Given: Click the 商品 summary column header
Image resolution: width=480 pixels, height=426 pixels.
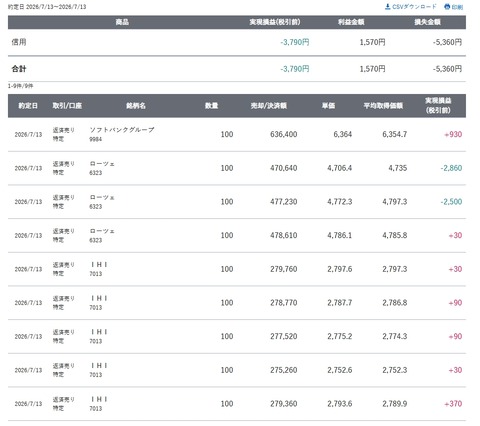Looking at the screenshot, I should tap(122, 22).
